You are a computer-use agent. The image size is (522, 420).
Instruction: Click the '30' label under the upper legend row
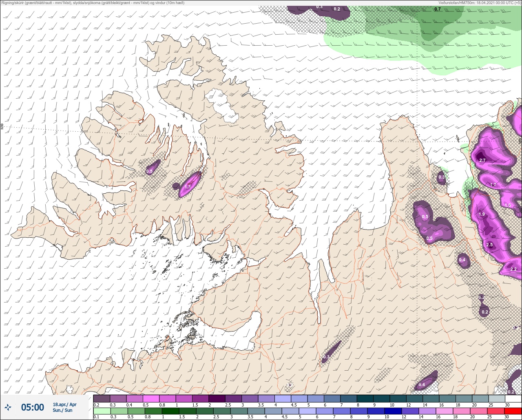click(x=507, y=405)
